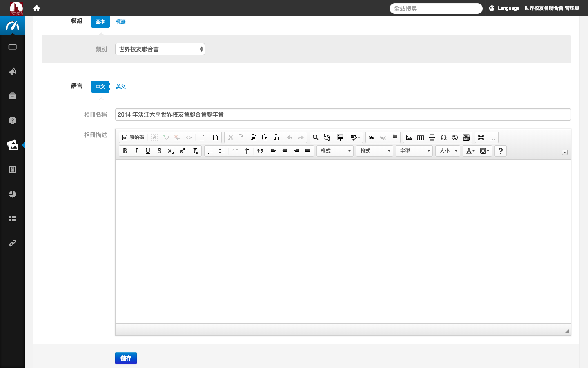Create a new page in editor toolbar
The width and height of the screenshot is (588, 368).
point(202,137)
